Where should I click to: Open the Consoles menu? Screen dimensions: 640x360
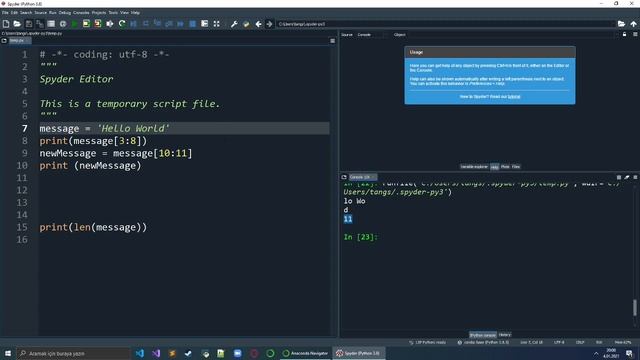(81, 13)
